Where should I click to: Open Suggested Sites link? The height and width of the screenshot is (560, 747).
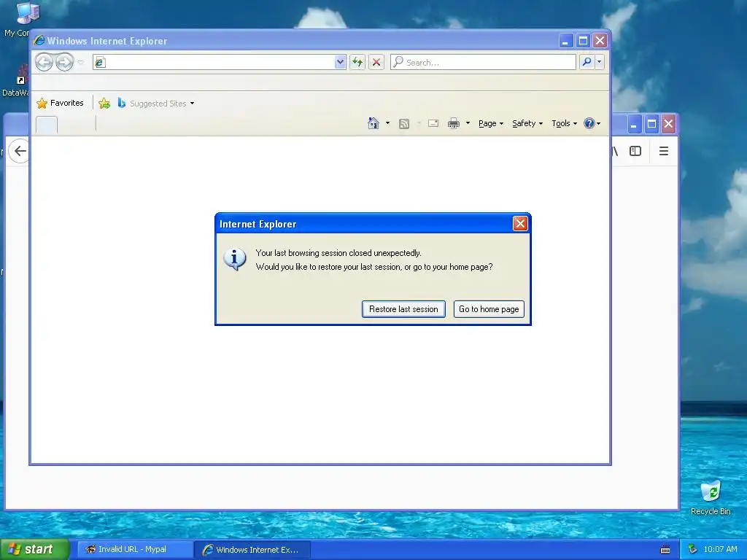[x=152, y=104]
